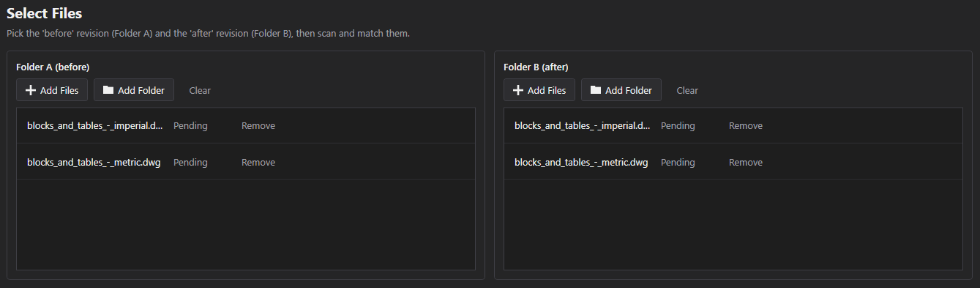
Task: Click Pending status of imperial file in Folder B
Action: pos(678,126)
